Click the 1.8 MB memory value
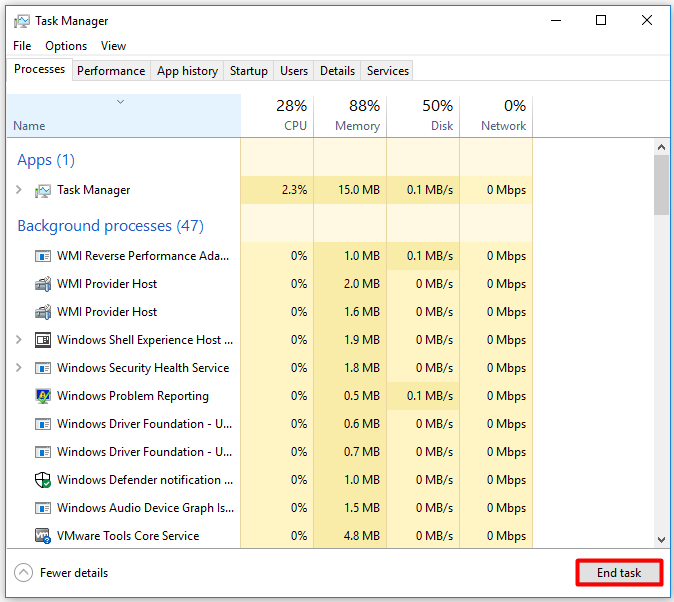The height and width of the screenshot is (602, 674). pyautogui.click(x=362, y=368)
